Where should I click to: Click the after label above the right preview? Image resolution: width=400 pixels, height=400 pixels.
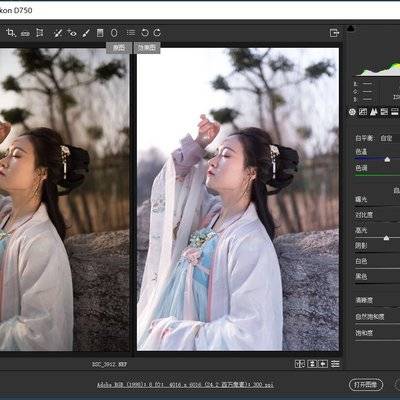tap(147, 48)
